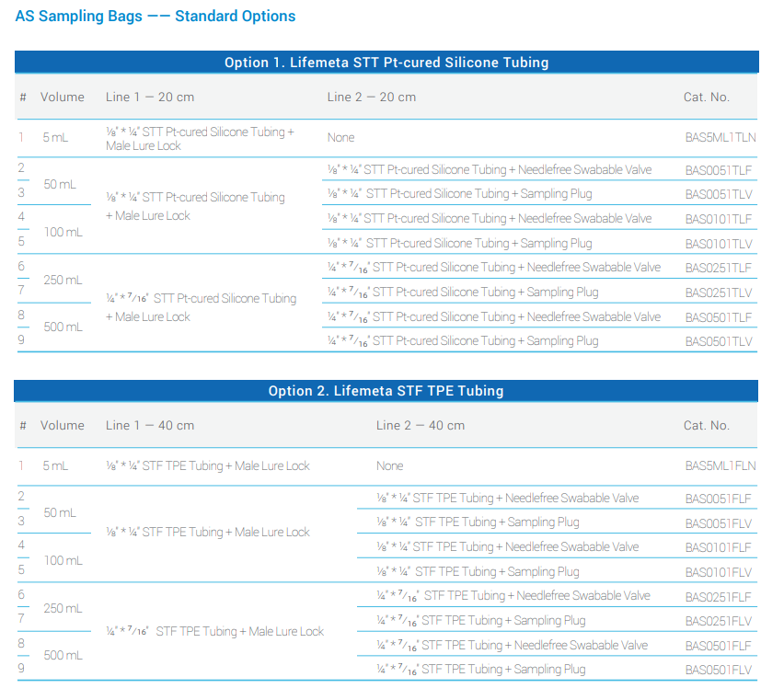
Task: Select the Option 2 Lifemeta STF TPE header bar
Action: tap(386, 391)
